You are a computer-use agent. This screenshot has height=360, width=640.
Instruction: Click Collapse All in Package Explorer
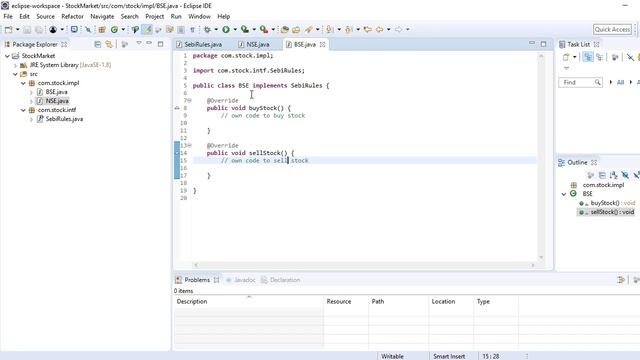tap(98, 44)
